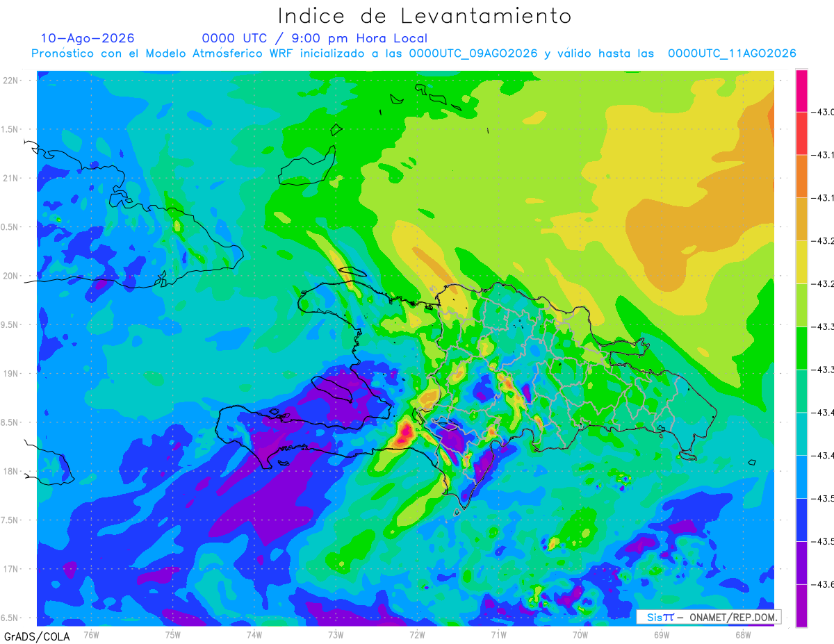Click the sky-blue legend swatch

tap(801, 476)
